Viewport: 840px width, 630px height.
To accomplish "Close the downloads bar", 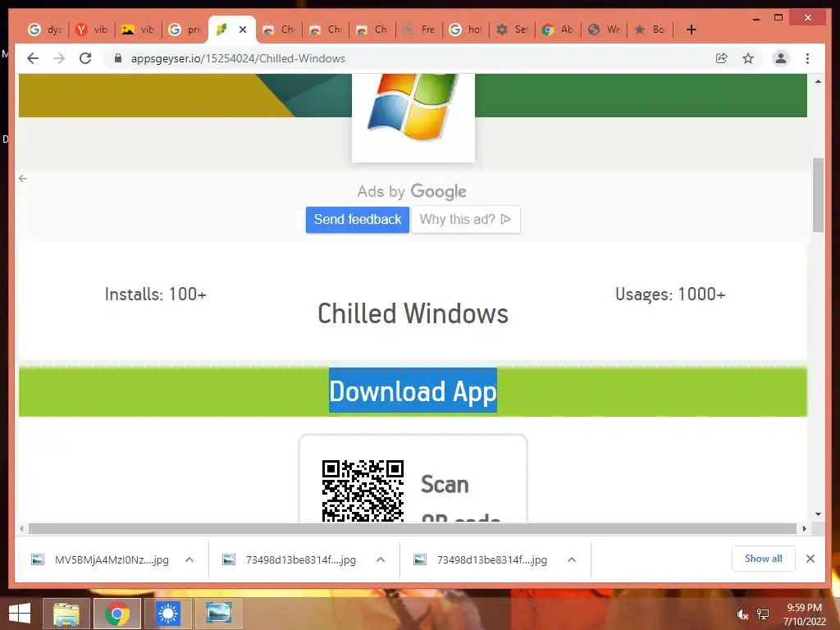I will tap(810, 559).
